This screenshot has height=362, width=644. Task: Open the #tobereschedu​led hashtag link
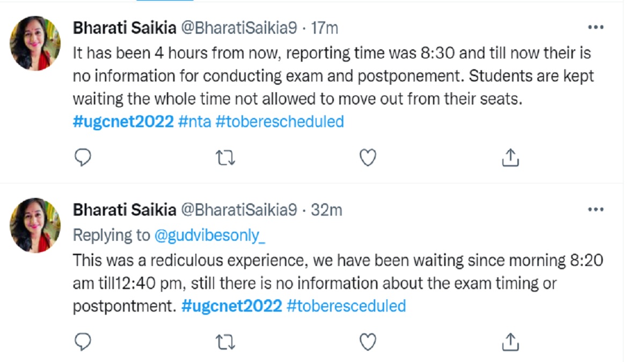(x=279, y=122)
